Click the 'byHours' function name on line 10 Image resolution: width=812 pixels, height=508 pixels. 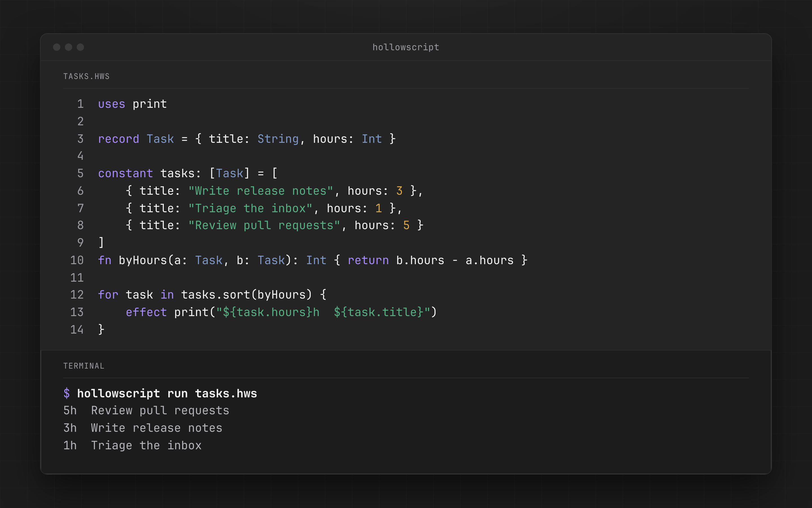(x=143, y=260)
